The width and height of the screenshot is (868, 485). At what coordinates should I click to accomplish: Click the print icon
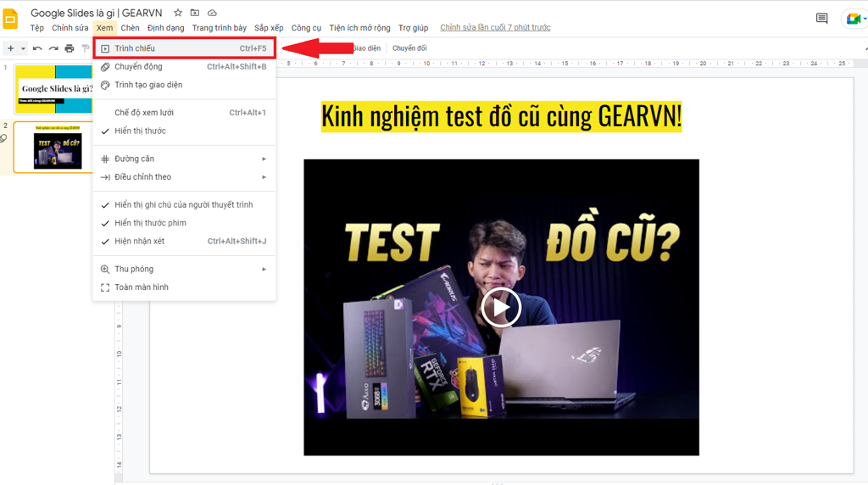tap(70, 48)
